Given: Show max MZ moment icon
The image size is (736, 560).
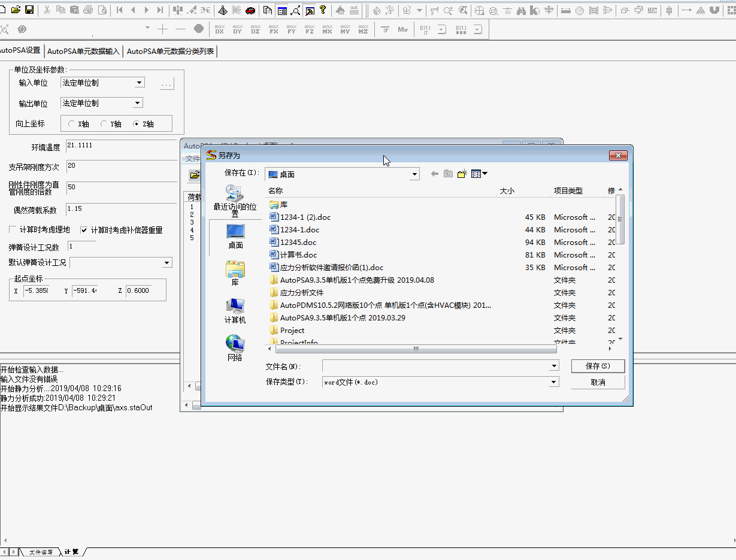Looking at the screenshot, I should (364, 29).
